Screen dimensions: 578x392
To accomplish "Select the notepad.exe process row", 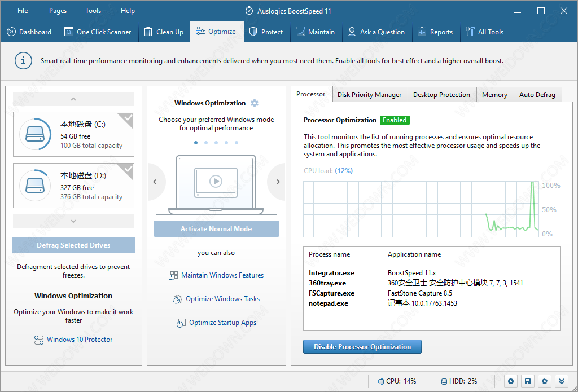I will pos(432,303).
